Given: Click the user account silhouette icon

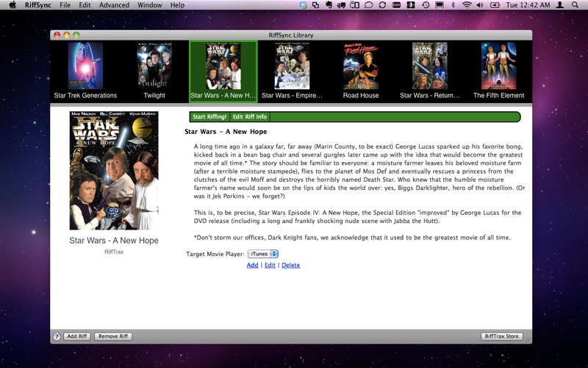Looking at the screenshot, I should coord(560,5).
